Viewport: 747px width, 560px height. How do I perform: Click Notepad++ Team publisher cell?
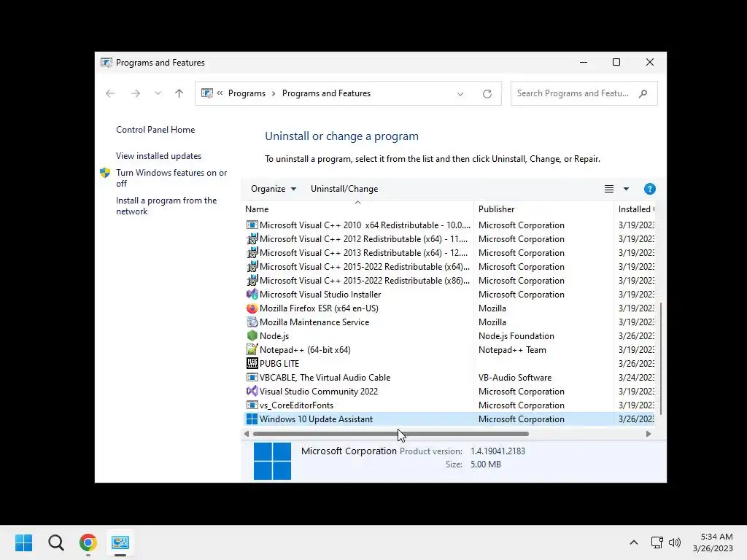tap(512, 349)
